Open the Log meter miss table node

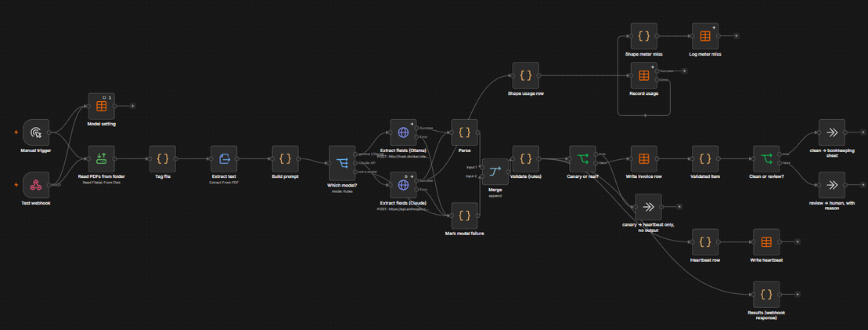coord(705,36)
